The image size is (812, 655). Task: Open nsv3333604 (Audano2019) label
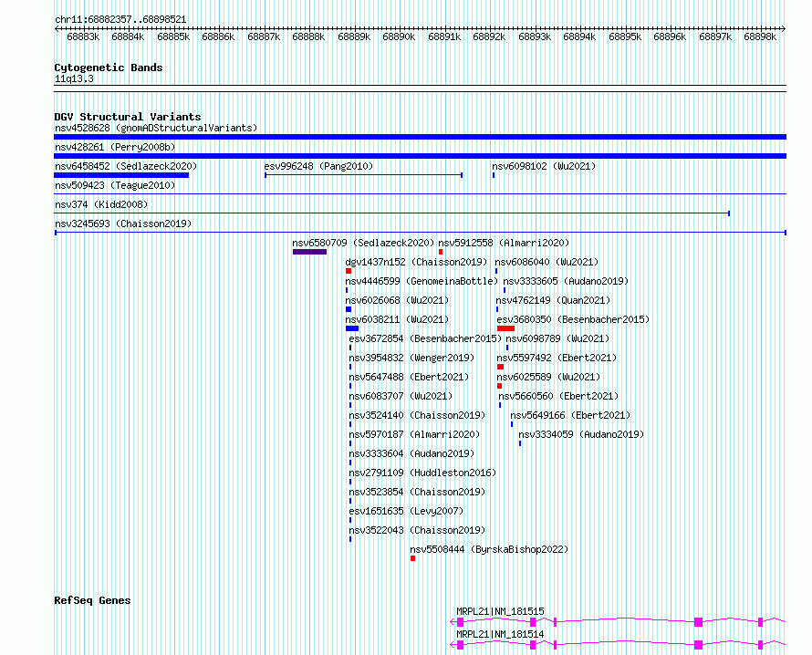[x=411, y=453]
